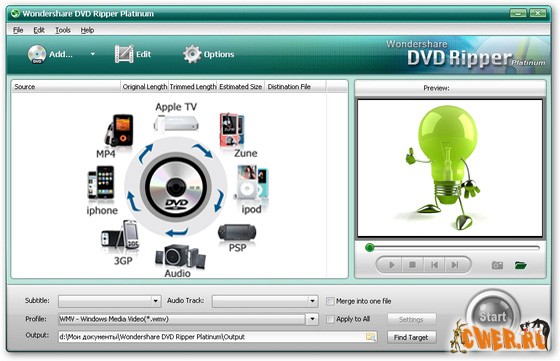Enable Merge into one file
Viewport: 560px width, 361px height.
coord(330,301)
